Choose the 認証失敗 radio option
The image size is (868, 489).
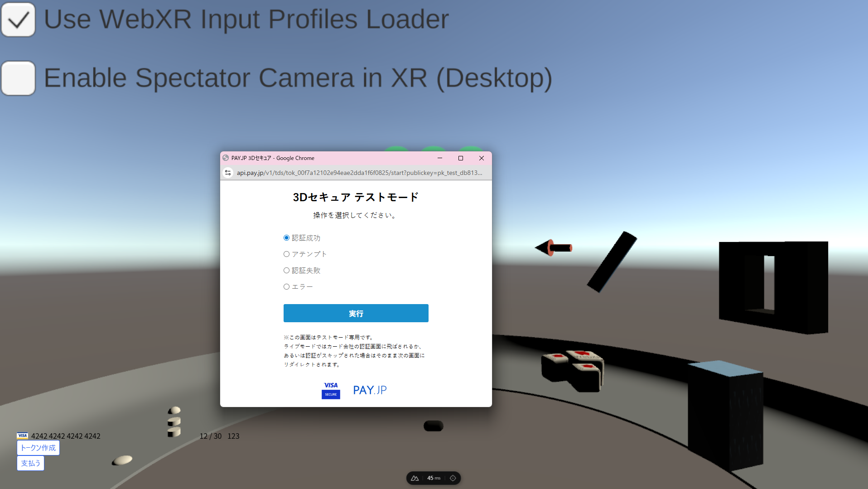[286, 271]
